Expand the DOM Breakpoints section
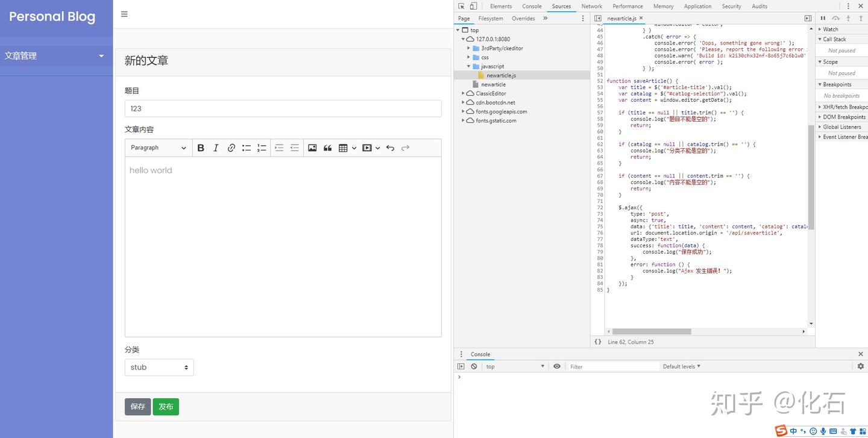Image resolution: width=868 pixels, height=438 pixels. (x=841, y=117)
